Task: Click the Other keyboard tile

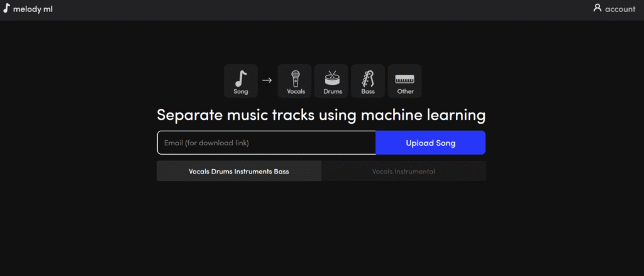Action: click(x=404, y=81)
